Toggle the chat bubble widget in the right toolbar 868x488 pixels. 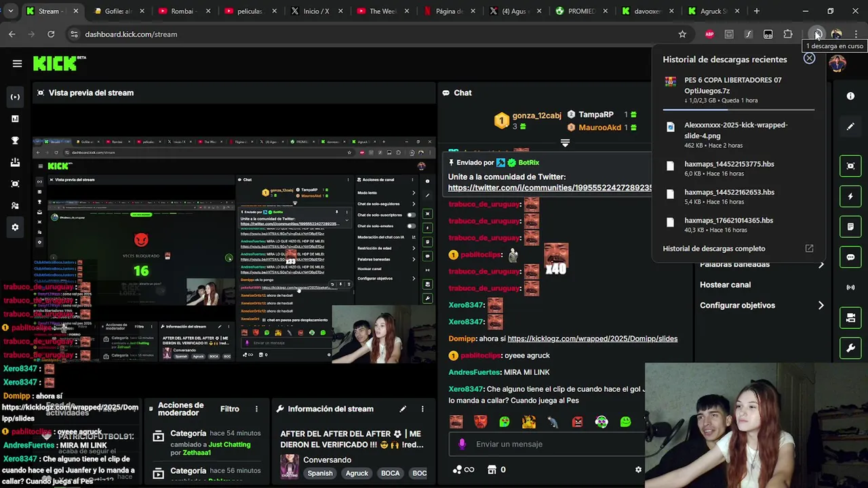tap(850, 257)
